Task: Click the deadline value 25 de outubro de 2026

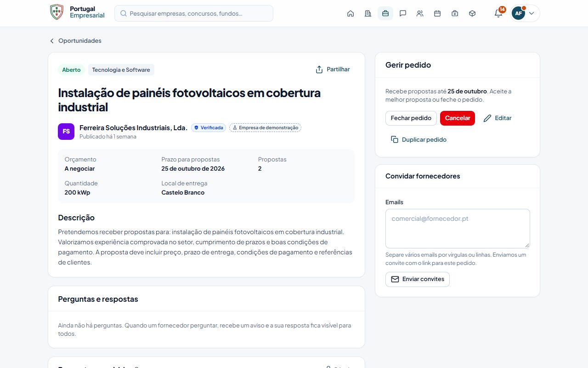Action: click(x=193, y=169)
